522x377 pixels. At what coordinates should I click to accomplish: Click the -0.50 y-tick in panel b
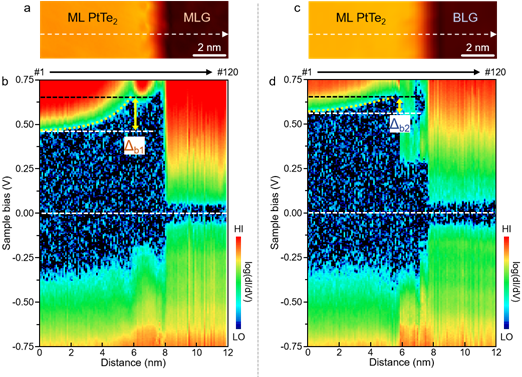coord(23,302)
